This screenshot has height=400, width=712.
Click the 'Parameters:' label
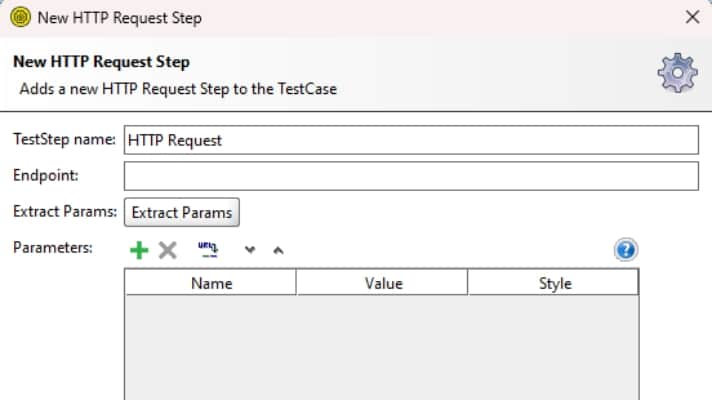coord(53,247)
